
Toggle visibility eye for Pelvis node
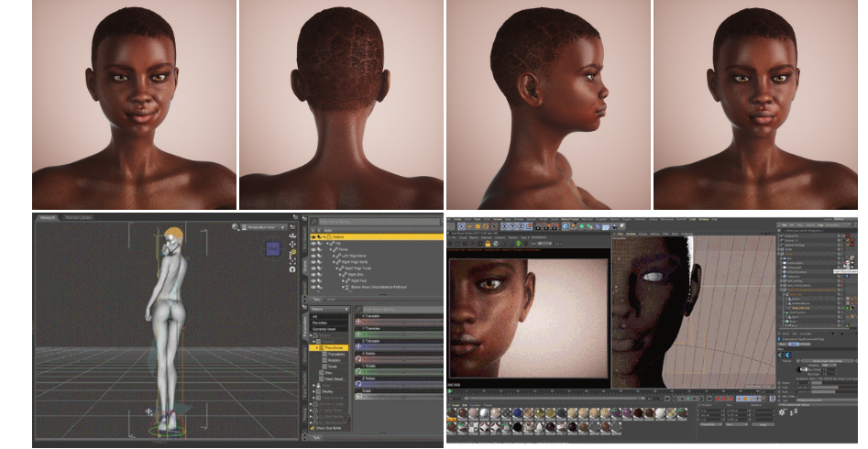click(x=314, y=249)
